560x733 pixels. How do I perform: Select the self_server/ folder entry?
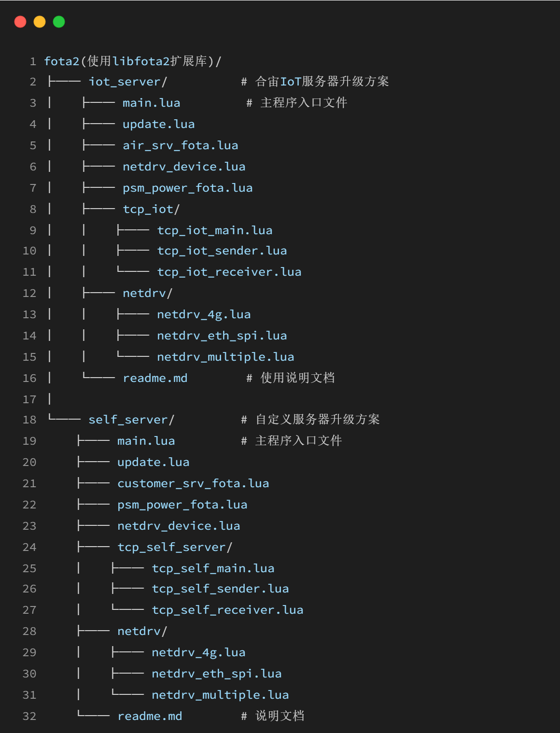(131, 420)
